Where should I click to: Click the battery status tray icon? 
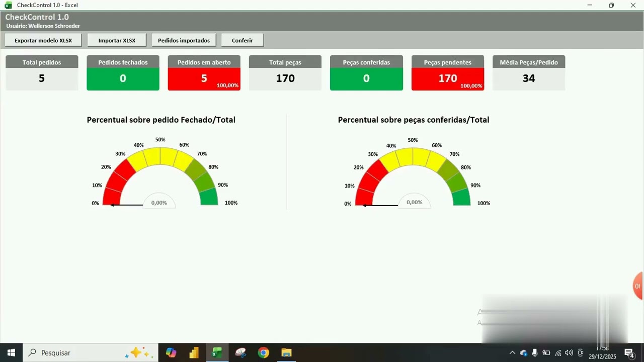tap(546, 352)
